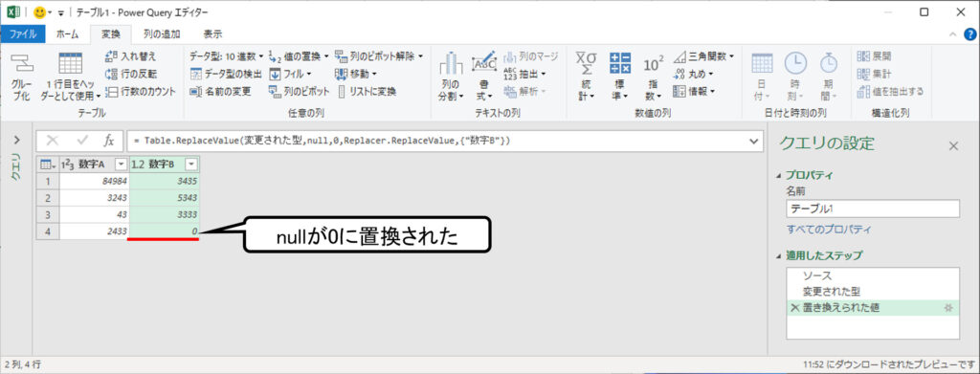This screenshot has height=374, width=980.
Task: Click the help question mark icon
Action: [969, 34]
